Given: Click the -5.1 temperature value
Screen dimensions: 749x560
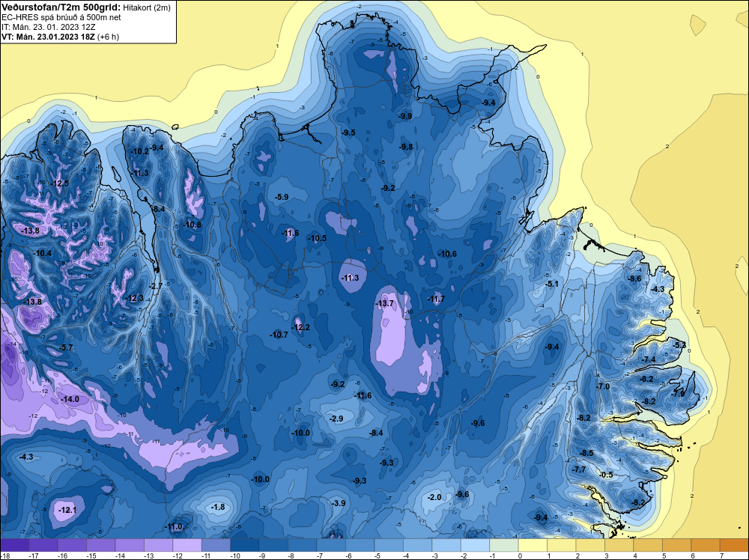Looking at the screenshot, I should (x=552, y=284).
